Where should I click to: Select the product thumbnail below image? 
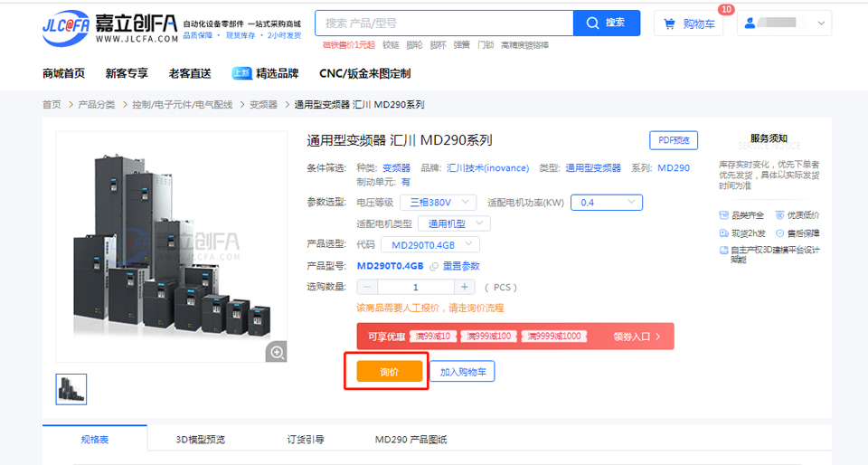coord(71,389)
